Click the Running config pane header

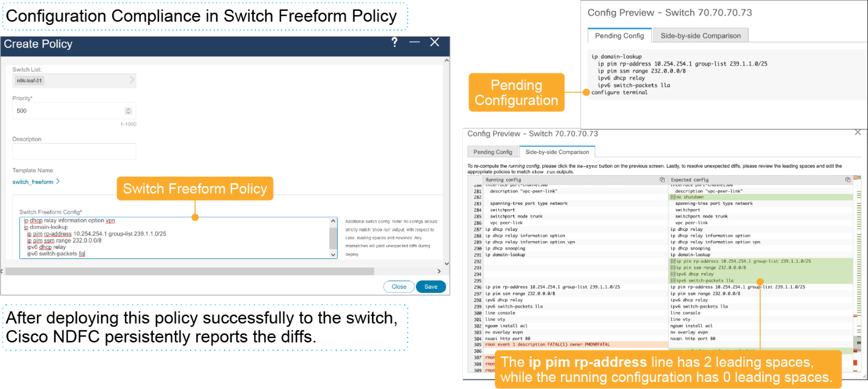click(x=568, y=179)
